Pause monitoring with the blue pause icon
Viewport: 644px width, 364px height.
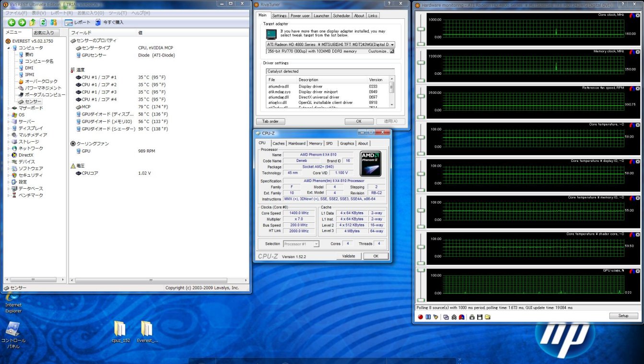click(x=428, y=317)
